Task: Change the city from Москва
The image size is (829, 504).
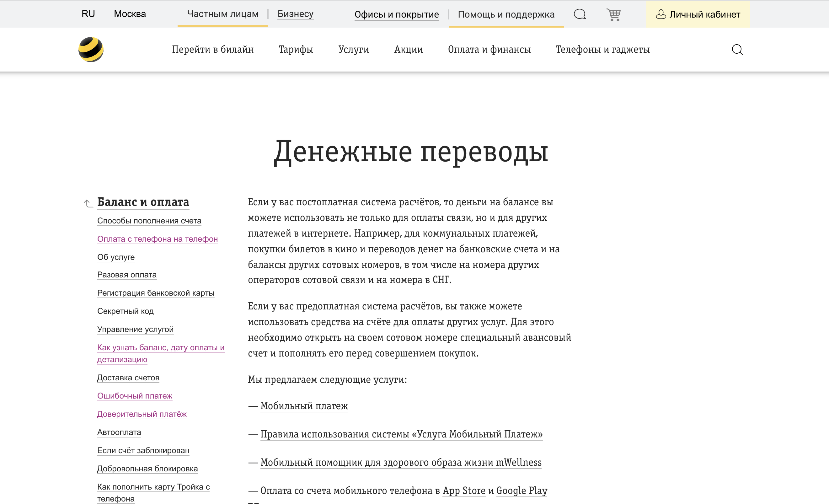Action: (x=130, y=14)
